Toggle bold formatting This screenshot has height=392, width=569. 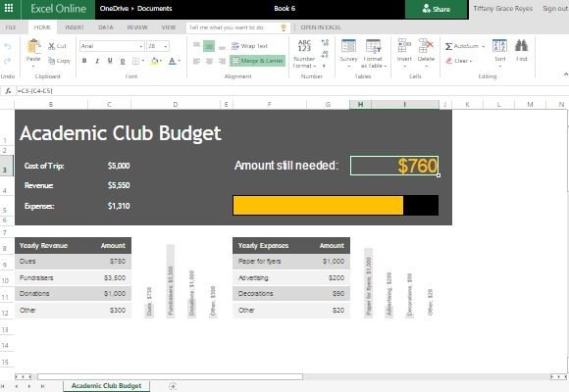point(84,61)
